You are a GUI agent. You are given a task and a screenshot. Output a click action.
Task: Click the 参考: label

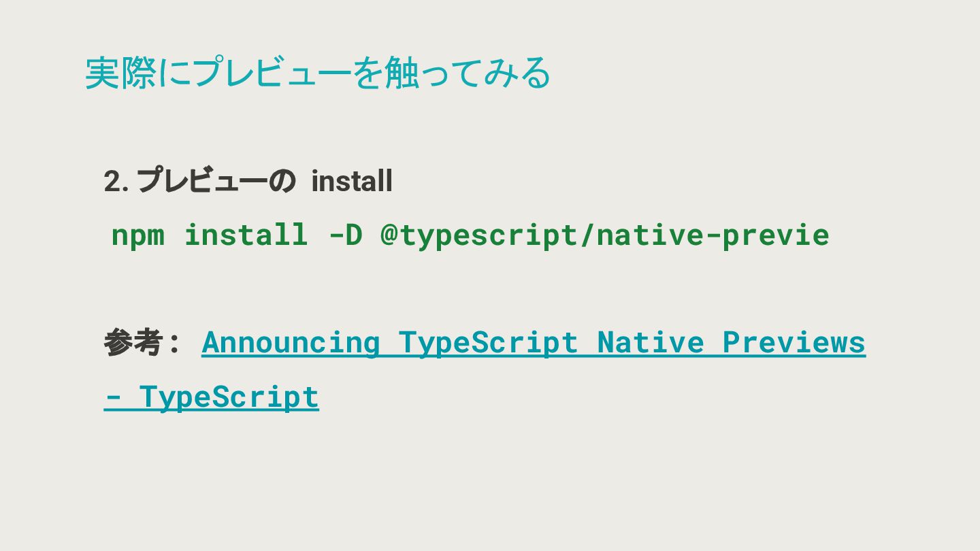coord(142,342)
